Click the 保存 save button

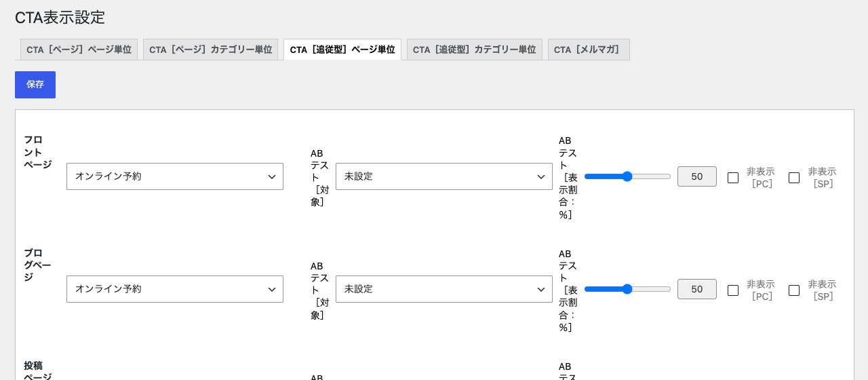click(35, 85)
